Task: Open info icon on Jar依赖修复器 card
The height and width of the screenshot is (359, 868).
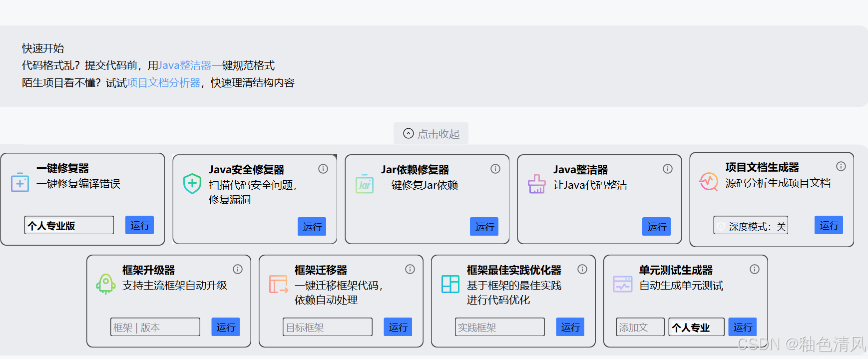Action: click(495, 169)
